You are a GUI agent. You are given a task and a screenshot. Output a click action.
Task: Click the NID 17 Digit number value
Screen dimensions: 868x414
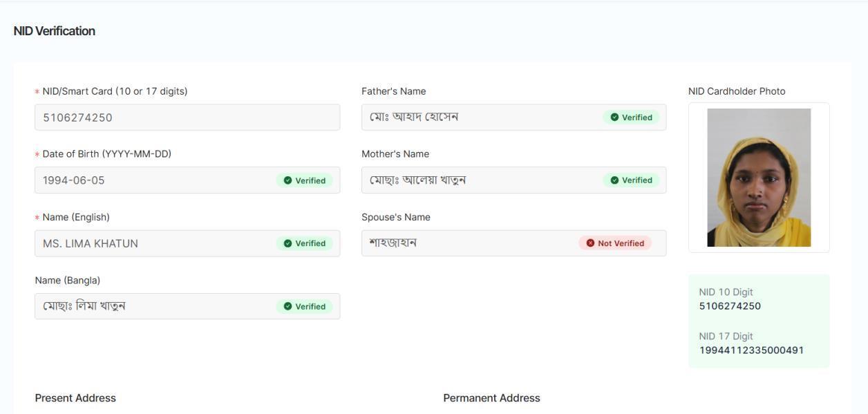pyautogui.click(x=751, y=350)
